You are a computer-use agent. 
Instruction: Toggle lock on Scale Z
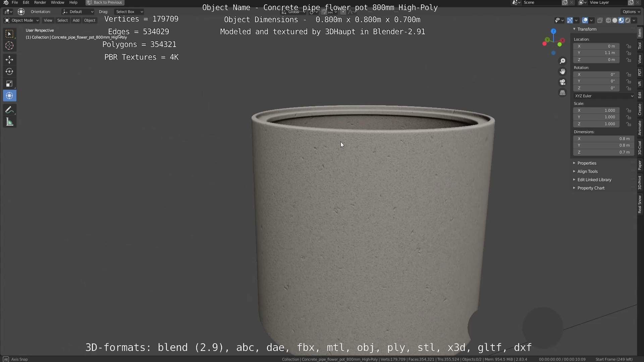point(629,124)
